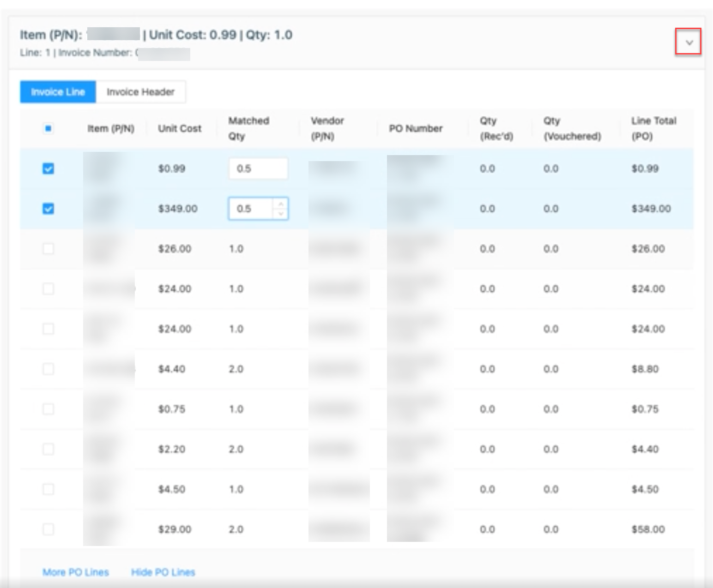The image size is (713, 588).
Task: Select the Unit Cost column header
Action: [180, 128]
